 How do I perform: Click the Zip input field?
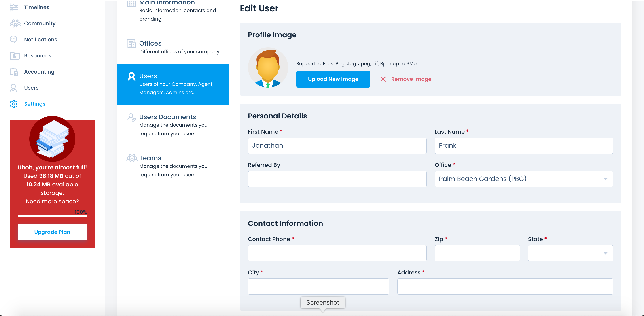pyautogui.click(x=477, y=253)
